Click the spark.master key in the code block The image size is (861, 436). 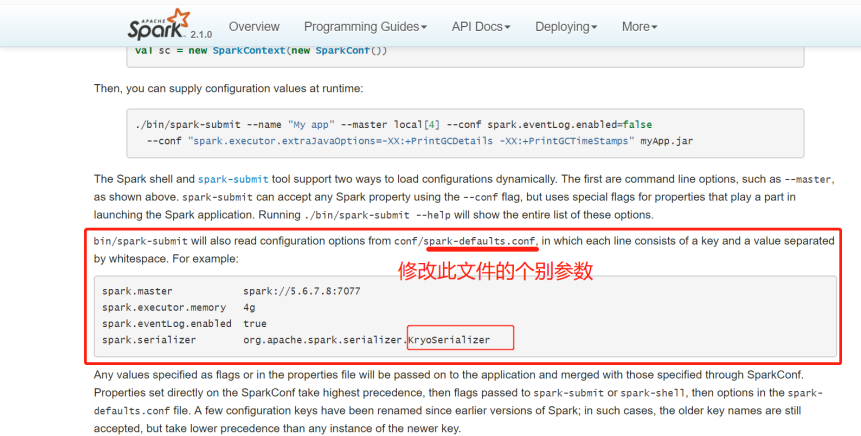click(137, 291)
